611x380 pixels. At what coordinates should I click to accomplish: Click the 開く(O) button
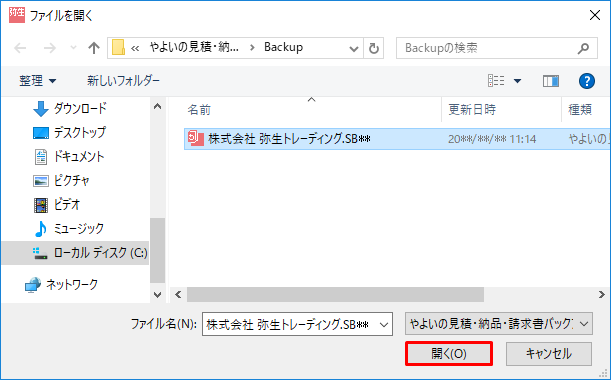coord(449,353)
